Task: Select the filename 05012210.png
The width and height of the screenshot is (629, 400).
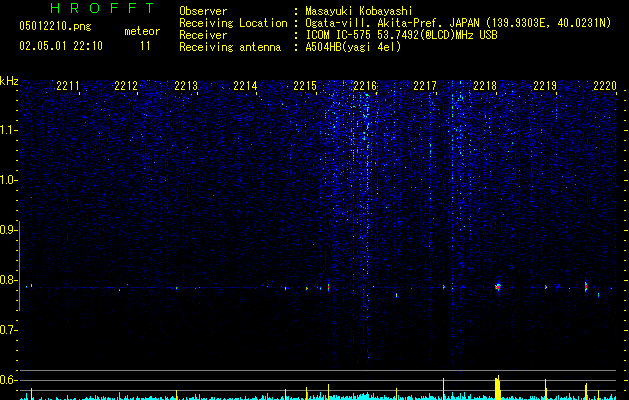Action: coord(55,26)
